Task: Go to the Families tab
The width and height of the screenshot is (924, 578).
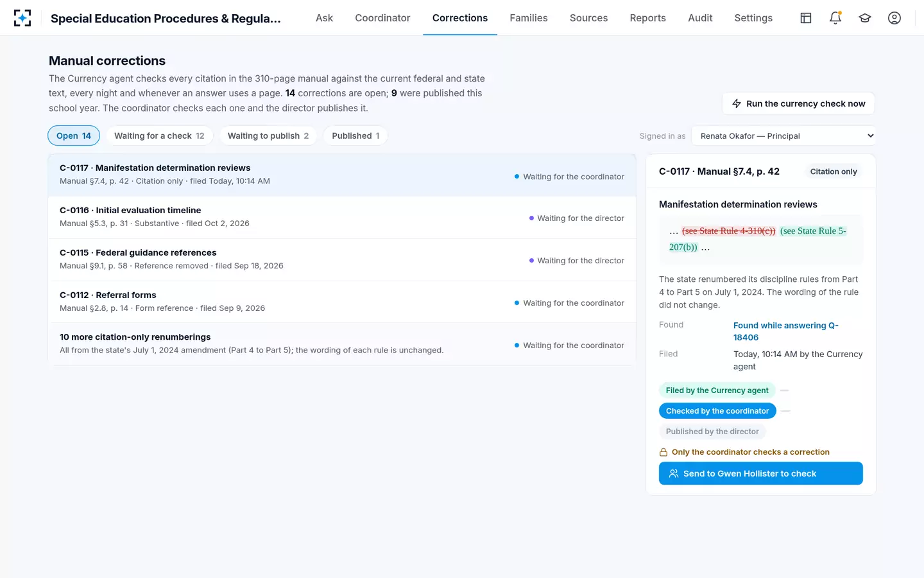Action: [x=529, y=18]
